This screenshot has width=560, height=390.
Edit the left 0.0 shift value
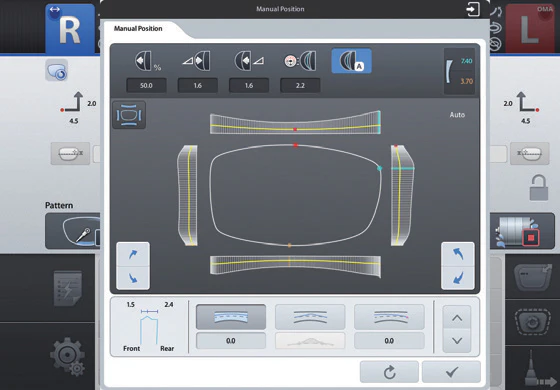coord(231,341)
